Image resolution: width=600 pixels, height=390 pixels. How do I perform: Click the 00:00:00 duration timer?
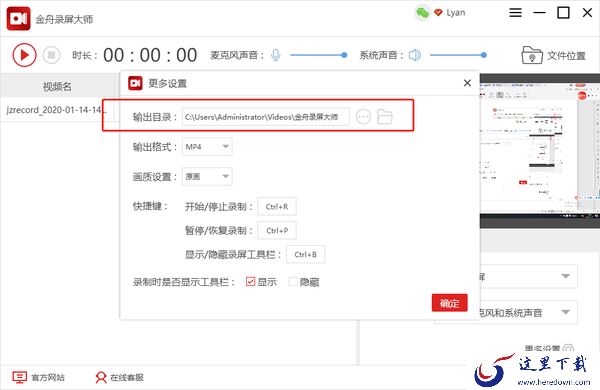(150, 55)
